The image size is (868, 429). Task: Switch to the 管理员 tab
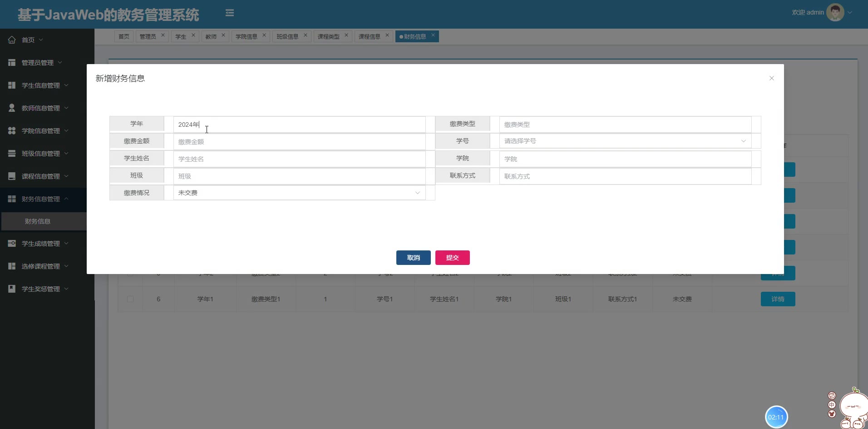coord(148,36)
